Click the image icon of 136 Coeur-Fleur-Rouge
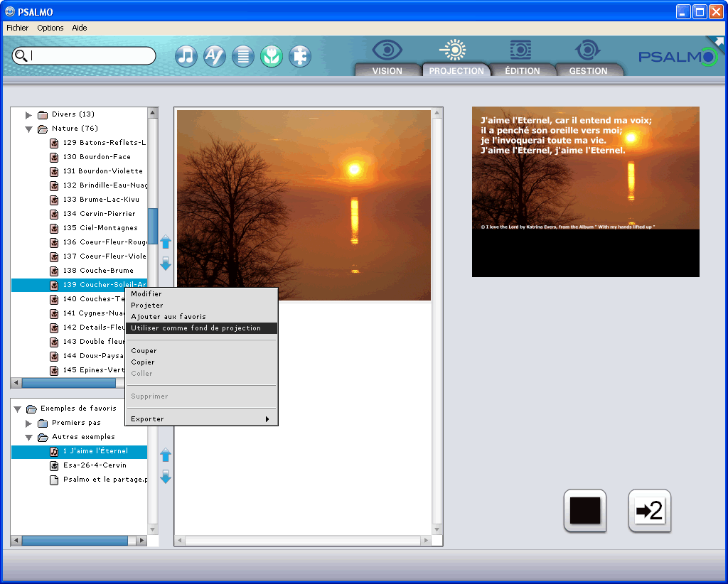This screenshot has height=584, width=728. 54,242
